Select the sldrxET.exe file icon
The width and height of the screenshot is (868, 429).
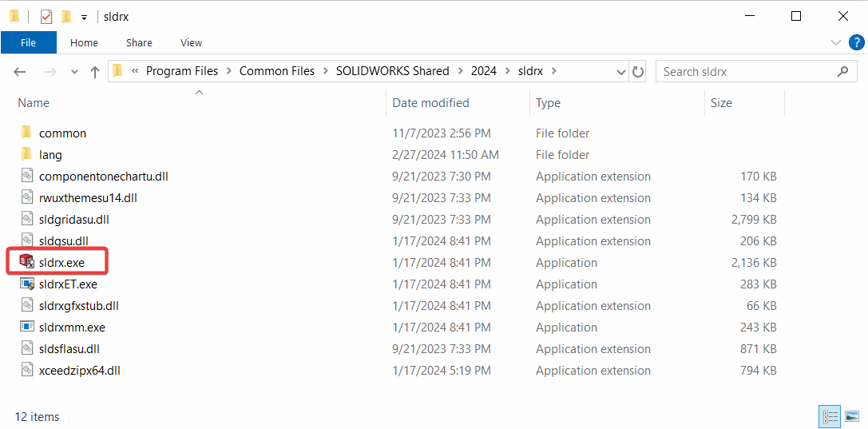pos(26,284)
